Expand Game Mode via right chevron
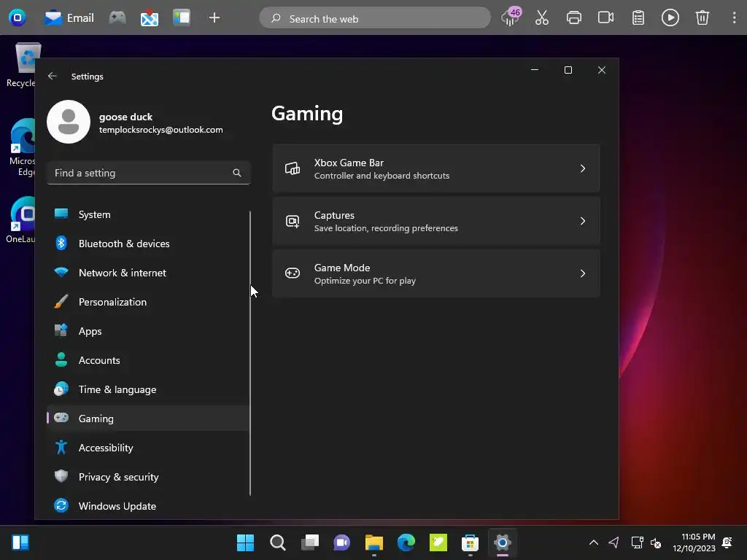Viewport: 747px width, 560px height. coord(583,273)
